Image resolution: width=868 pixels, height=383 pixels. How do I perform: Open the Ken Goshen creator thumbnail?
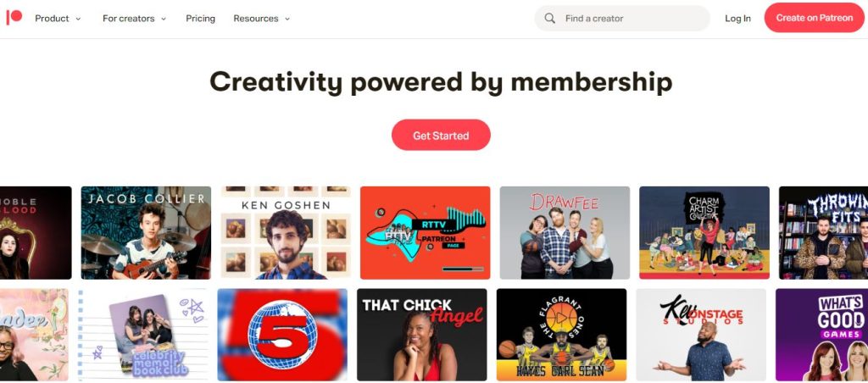tap(286, 232)
